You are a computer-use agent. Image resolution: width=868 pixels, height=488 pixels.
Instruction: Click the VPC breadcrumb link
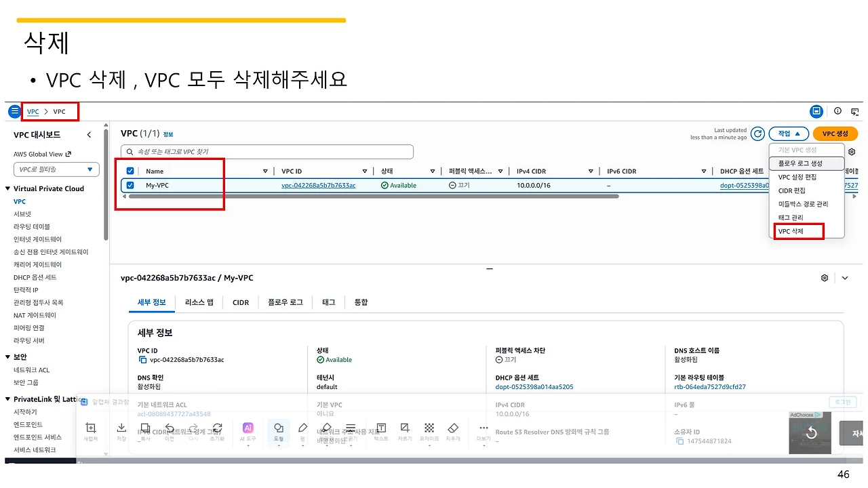[33, 111]
